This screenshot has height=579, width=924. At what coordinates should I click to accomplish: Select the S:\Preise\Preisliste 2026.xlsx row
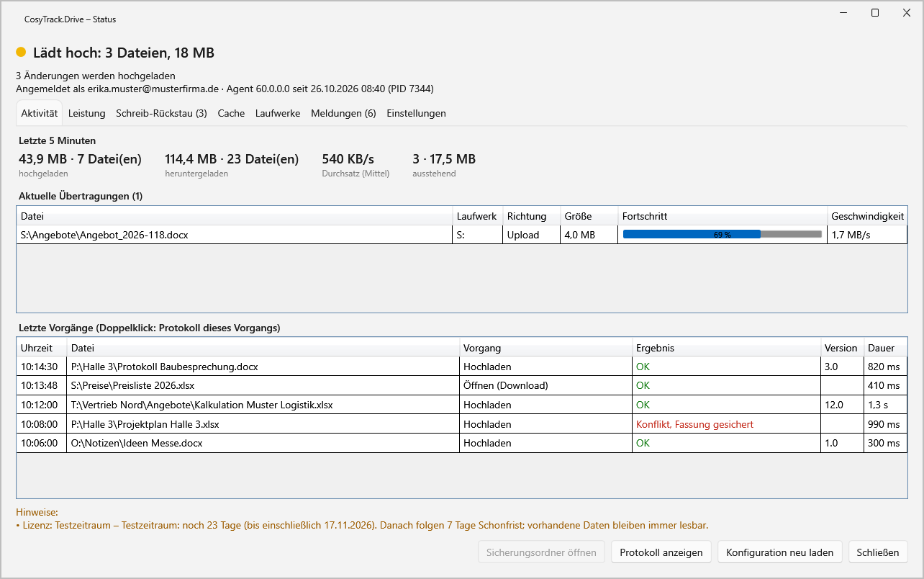[461, 385]
